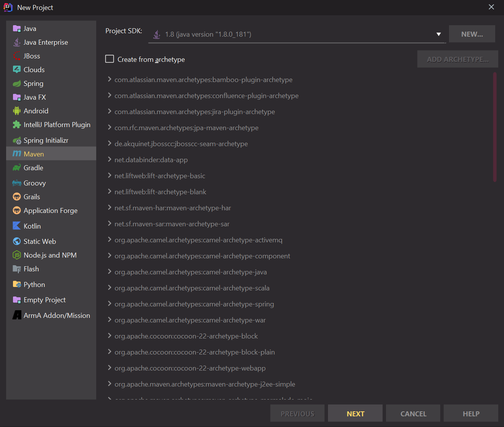The image size is (504, 427).
Task: Expand jpa-maven-archetype chevron
Action: [x=110, y=127]
